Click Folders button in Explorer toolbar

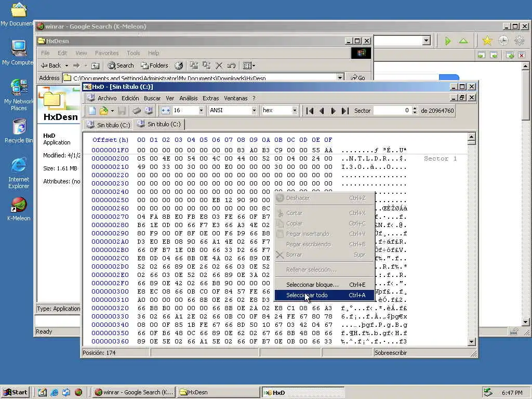pyautogui.click(x=154, y=65)
